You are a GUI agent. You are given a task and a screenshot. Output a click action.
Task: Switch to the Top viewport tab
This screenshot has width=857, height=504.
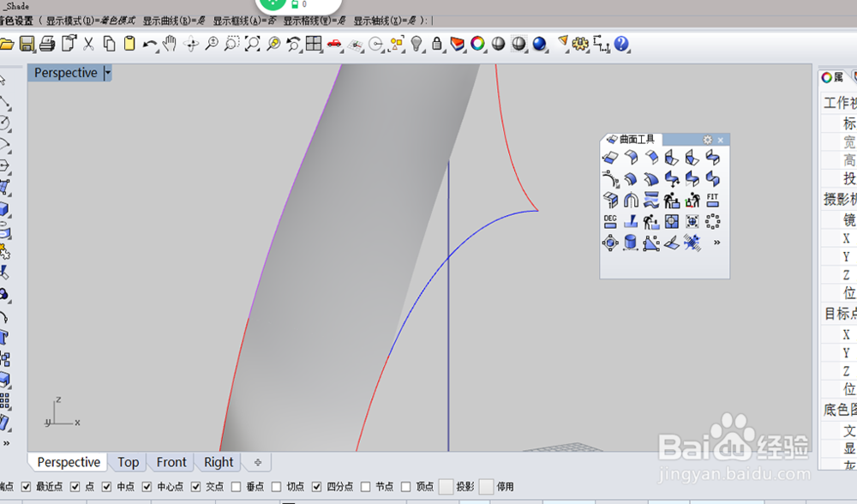128,463
